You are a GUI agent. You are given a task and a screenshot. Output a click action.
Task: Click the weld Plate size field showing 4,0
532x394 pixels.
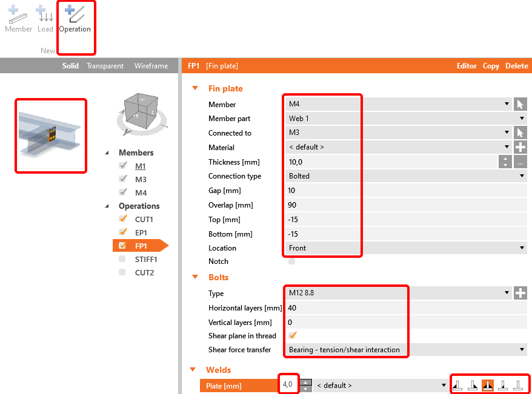(x=289, y=384)
